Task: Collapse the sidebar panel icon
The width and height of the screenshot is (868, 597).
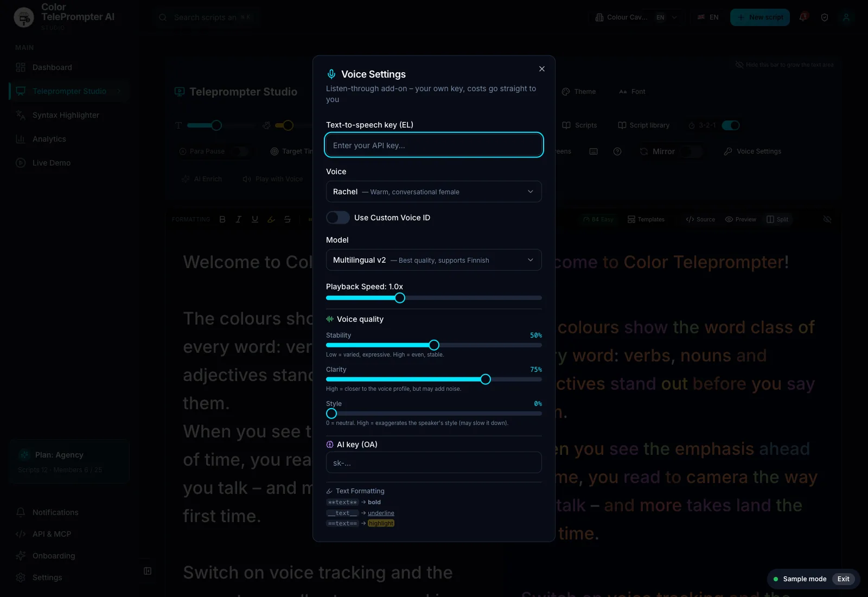Action: [148, 571]
